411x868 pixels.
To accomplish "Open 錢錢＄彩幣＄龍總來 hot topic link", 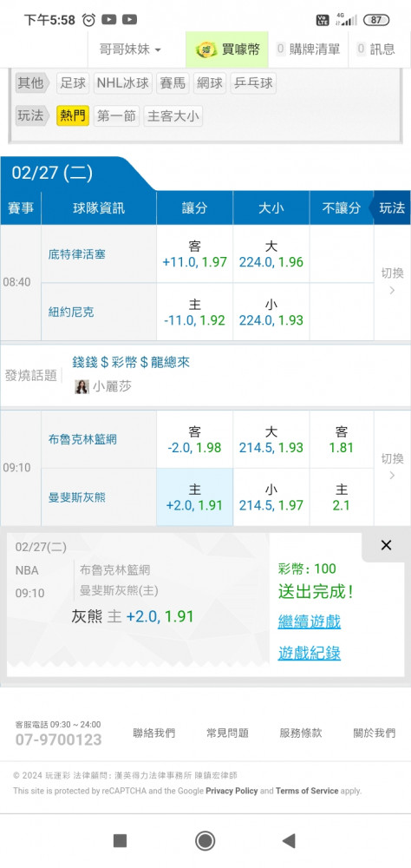I will [131, 363].
